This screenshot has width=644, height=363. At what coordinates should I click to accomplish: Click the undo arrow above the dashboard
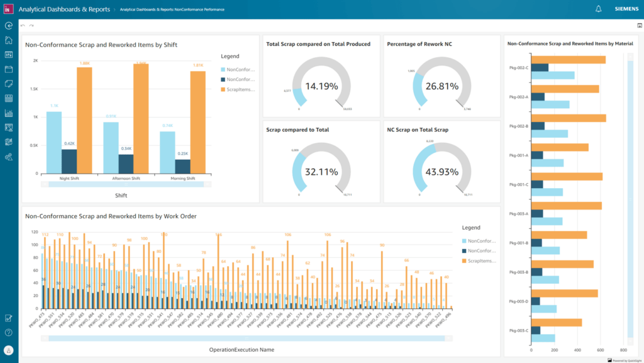coord(22,25)
